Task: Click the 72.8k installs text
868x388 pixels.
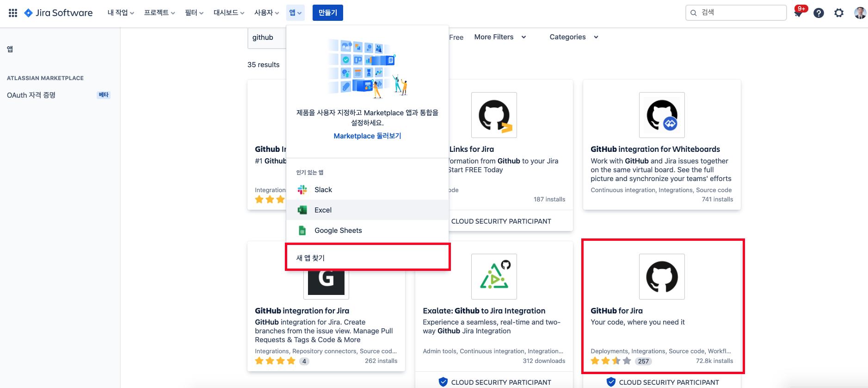Action: tap(714, 361)
